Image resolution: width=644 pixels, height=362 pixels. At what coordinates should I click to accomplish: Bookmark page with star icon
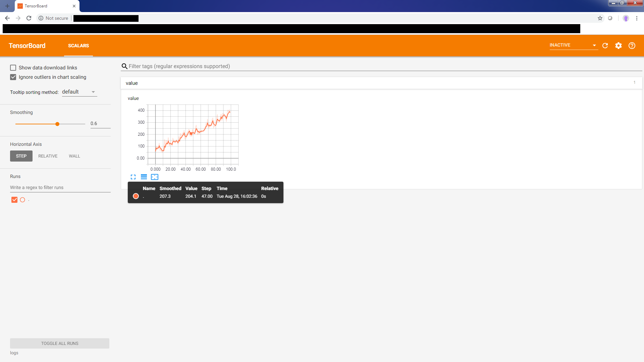pos(600,18)
